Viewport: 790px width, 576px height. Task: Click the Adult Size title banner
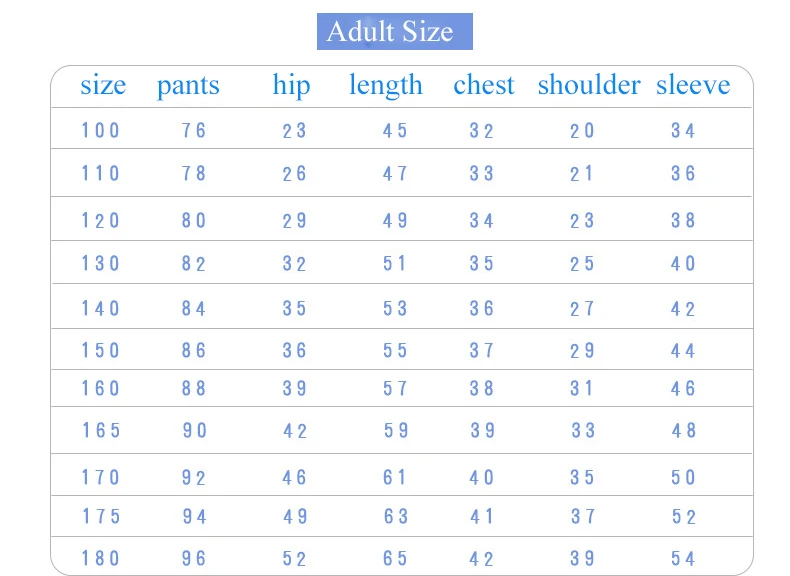[394, 31]
